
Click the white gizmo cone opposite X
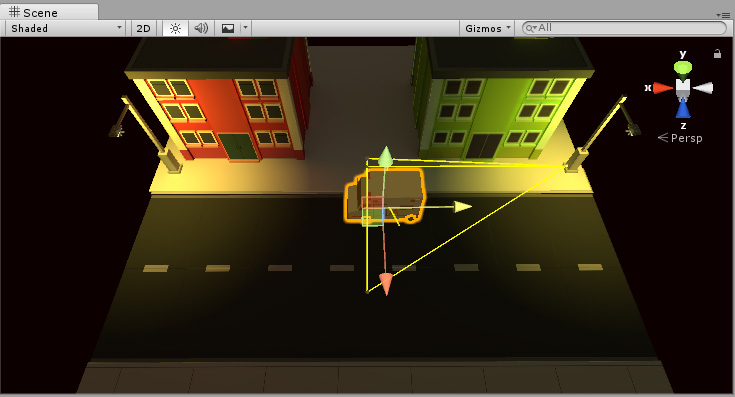click(703, 88)
